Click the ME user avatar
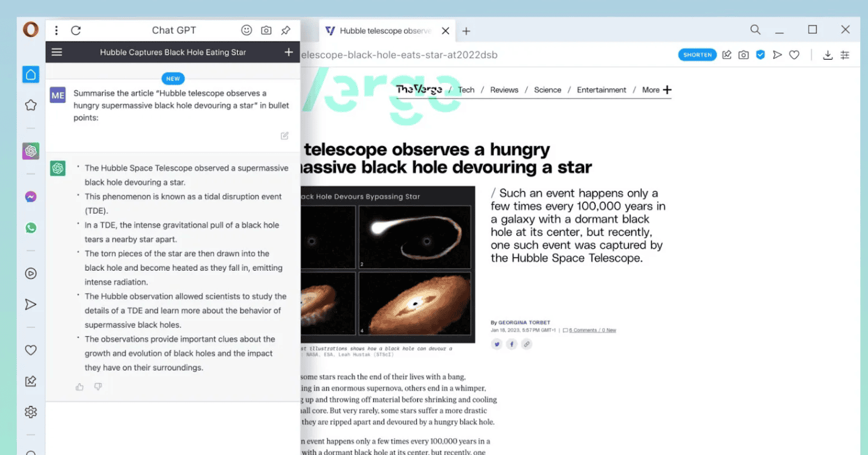 (x=58, y=95)
